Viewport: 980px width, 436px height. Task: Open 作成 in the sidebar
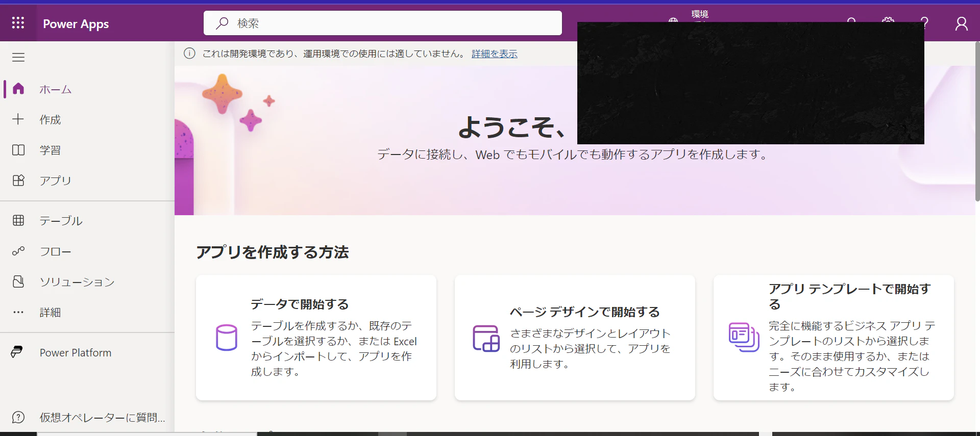87,119
